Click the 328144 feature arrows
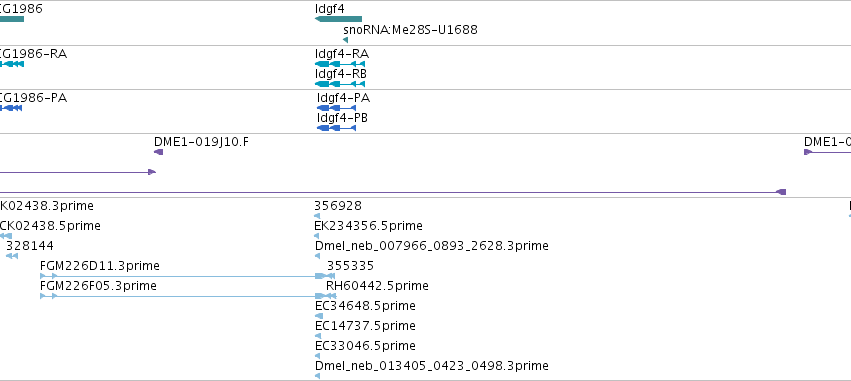The height and width of the screenshot is (381, 851). [11, 256]
